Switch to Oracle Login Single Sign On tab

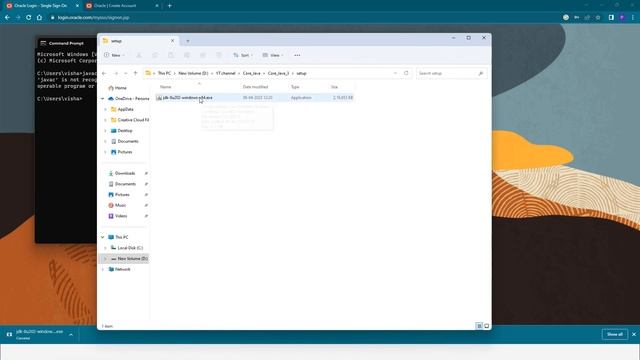point(42,6)
